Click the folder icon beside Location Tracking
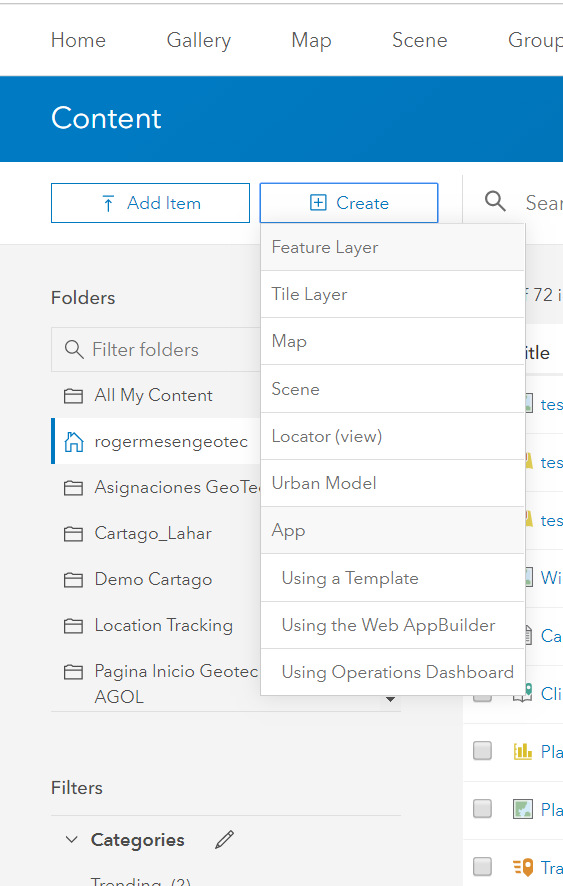563x886 pixels. 73,626
